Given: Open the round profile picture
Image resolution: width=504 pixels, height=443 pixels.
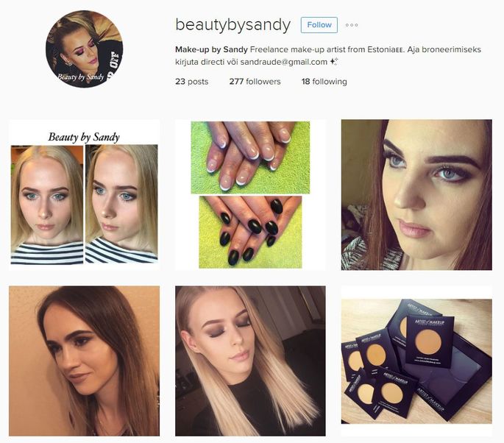Looking at the screenshot, I should pos(84,49).
